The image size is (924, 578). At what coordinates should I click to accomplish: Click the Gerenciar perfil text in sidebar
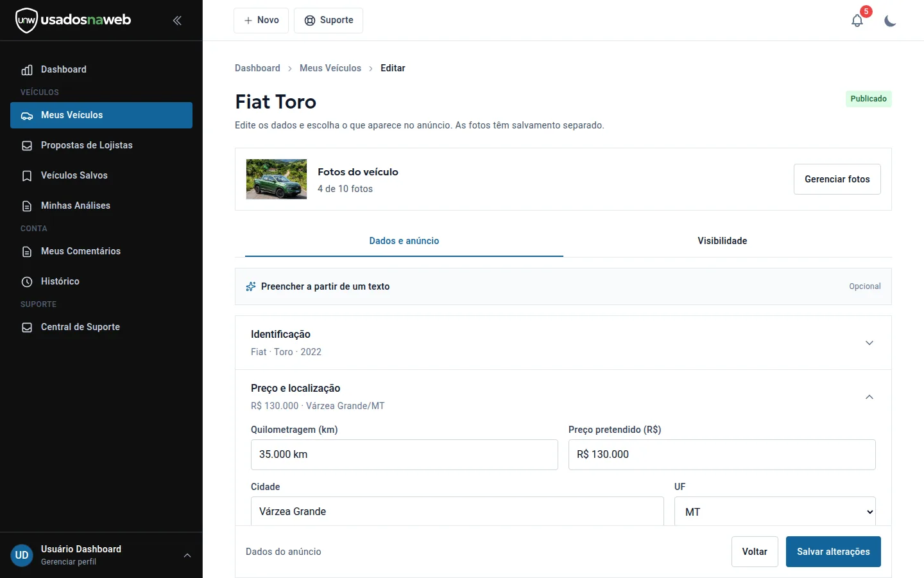point(69,562)
